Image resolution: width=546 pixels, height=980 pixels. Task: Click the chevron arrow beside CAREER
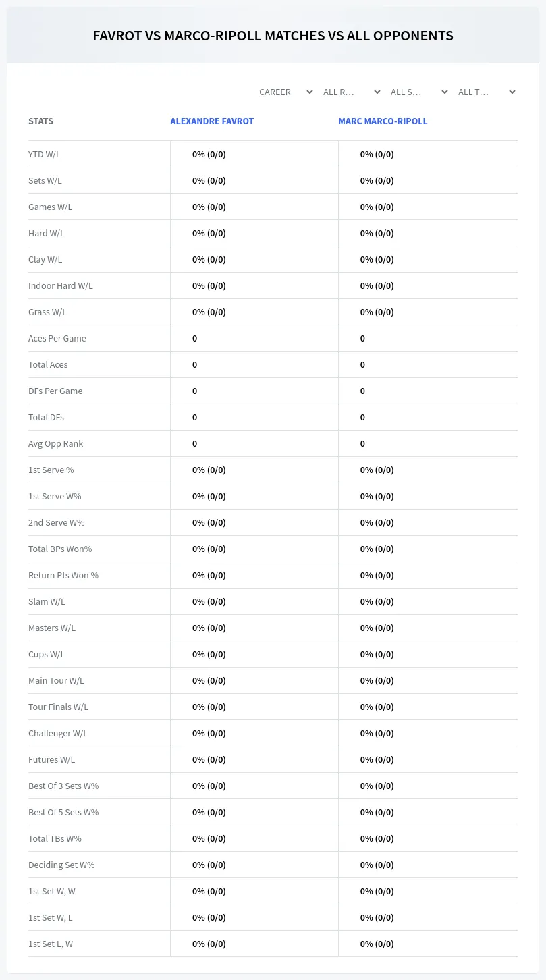point(310,92)
